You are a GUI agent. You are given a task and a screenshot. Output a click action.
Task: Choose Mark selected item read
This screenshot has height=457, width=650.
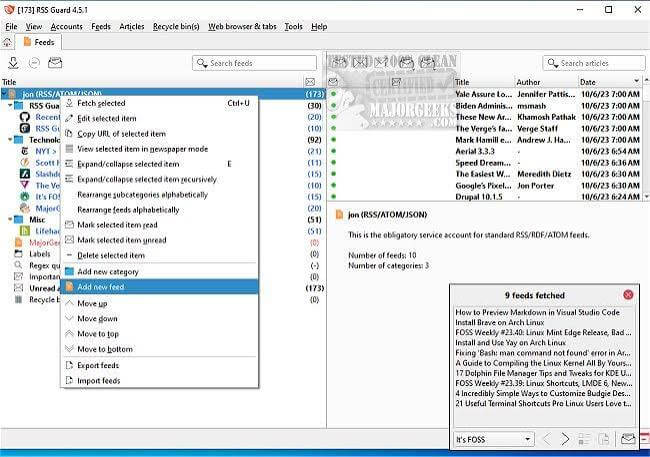(160, 225)
